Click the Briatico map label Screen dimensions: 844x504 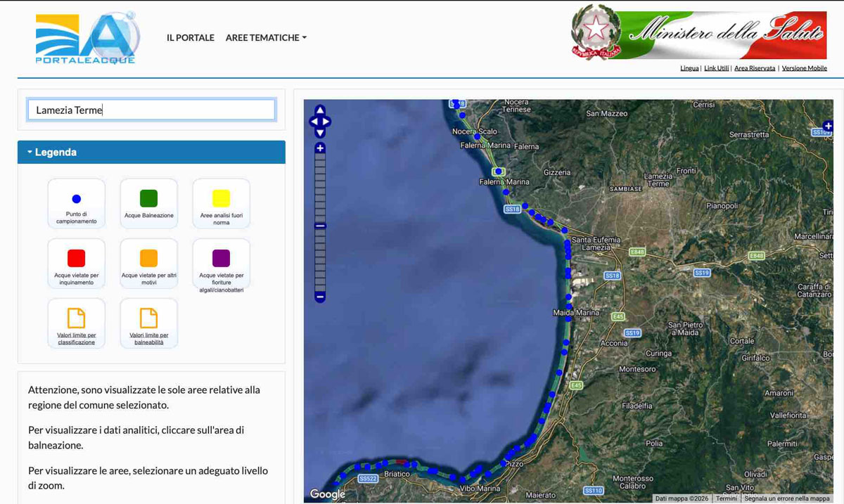tap(397, 474)
